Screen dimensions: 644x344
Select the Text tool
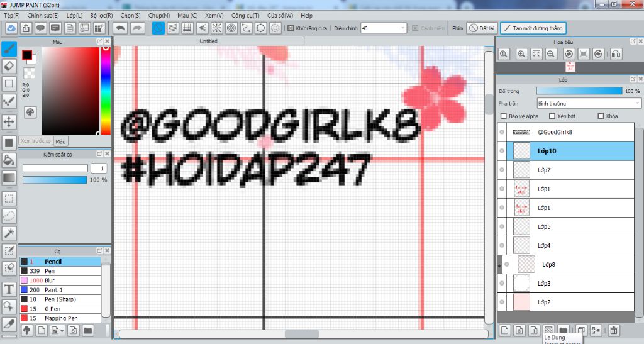pyautogui.click(x=9, y=289)
